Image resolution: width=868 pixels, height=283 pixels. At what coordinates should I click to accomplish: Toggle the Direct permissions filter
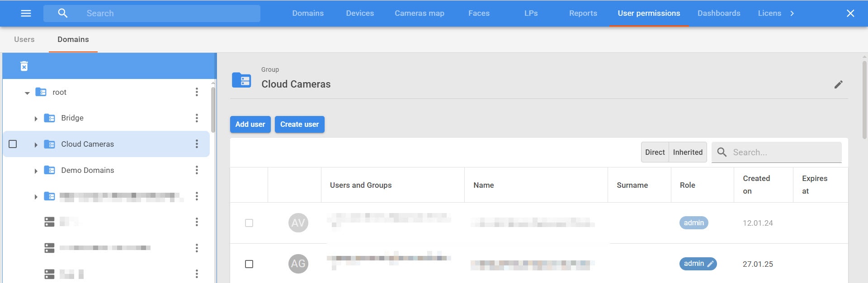coord(655,153)
